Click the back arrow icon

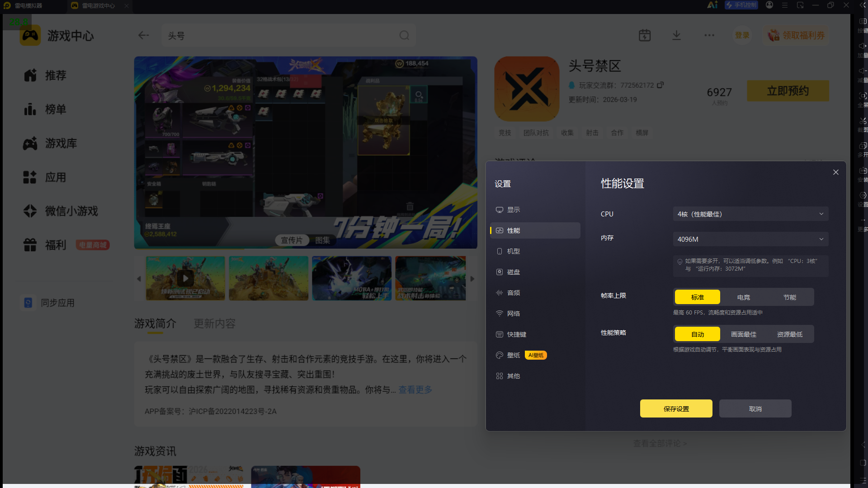point(143,35)
